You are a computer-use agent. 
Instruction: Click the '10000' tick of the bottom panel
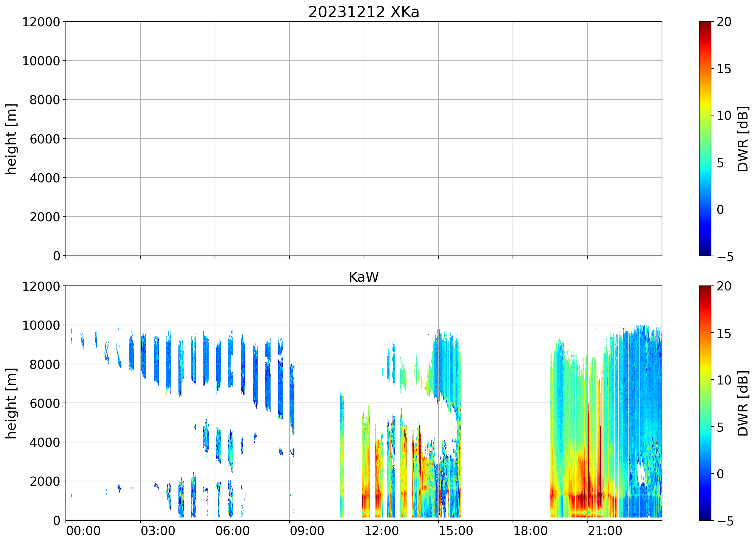click(41, 325)
